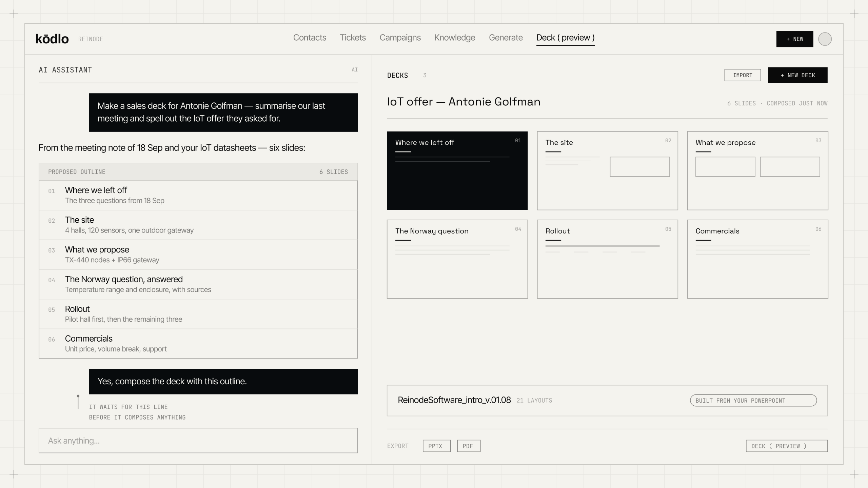Open the Knowledge tab
Screen dimensions: 868x488
tap(455, 38)
